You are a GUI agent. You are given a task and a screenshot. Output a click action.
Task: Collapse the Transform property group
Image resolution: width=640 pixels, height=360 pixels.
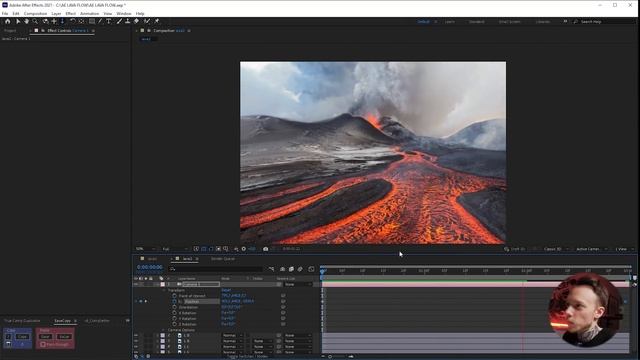tap(164, 290)
